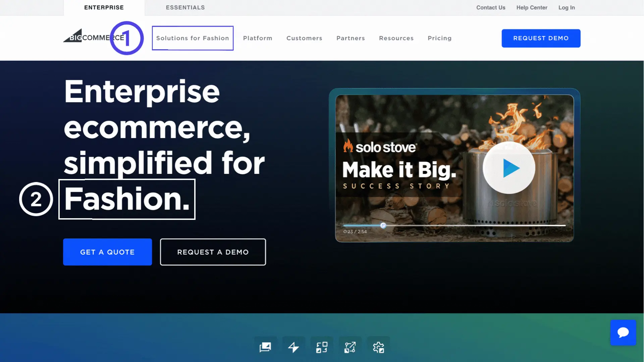The height and width of the screenshot is (362, 644).
Task: Play the Solo Stove video
Action: coord(509,168)
